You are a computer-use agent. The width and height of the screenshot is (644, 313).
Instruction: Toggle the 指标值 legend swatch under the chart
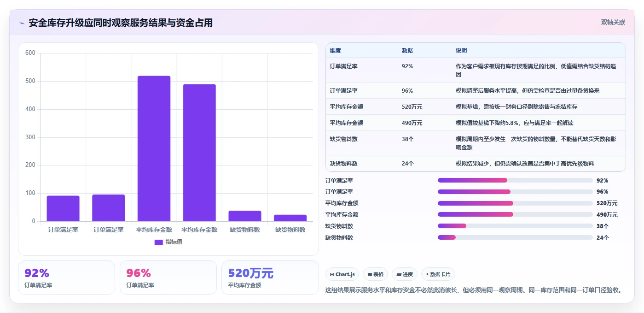tap(158, 242)
